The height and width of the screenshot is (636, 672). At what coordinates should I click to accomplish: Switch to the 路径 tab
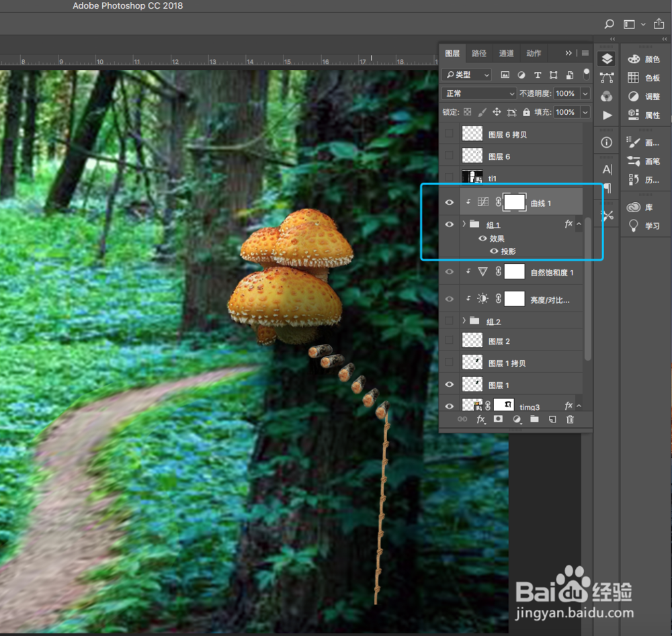click(479, 53)
